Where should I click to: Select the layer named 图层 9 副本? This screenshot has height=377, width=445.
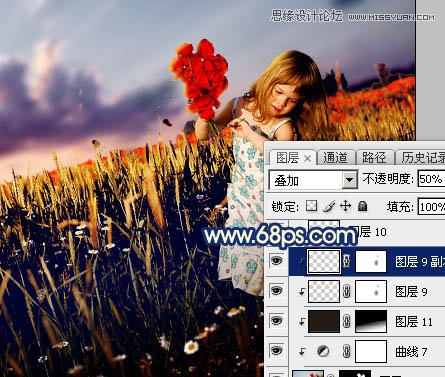(420, 262)
